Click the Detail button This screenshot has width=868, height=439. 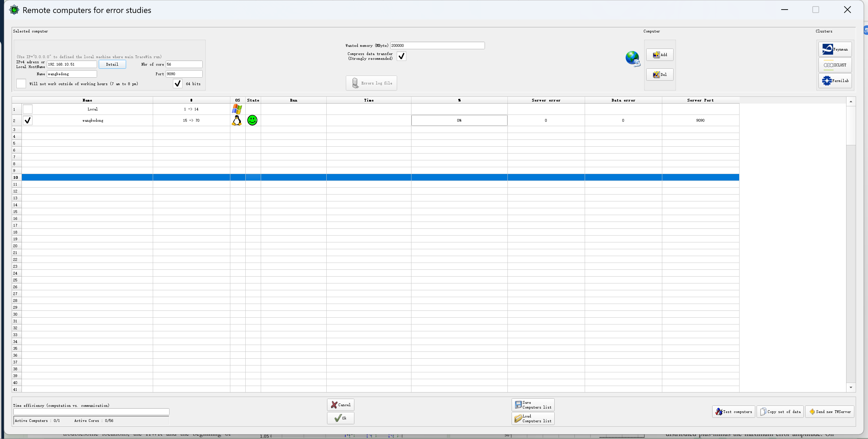112,64
